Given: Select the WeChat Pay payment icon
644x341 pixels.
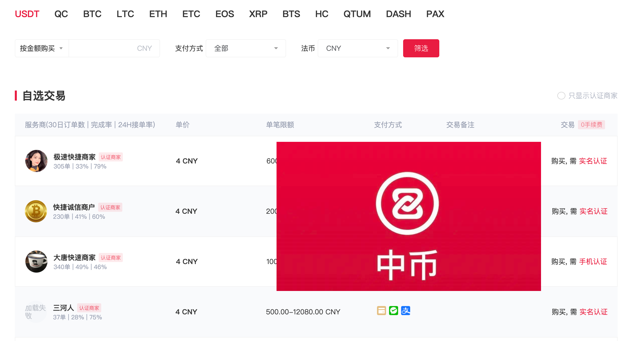Looking at the screenshot, I should point(393,311).
